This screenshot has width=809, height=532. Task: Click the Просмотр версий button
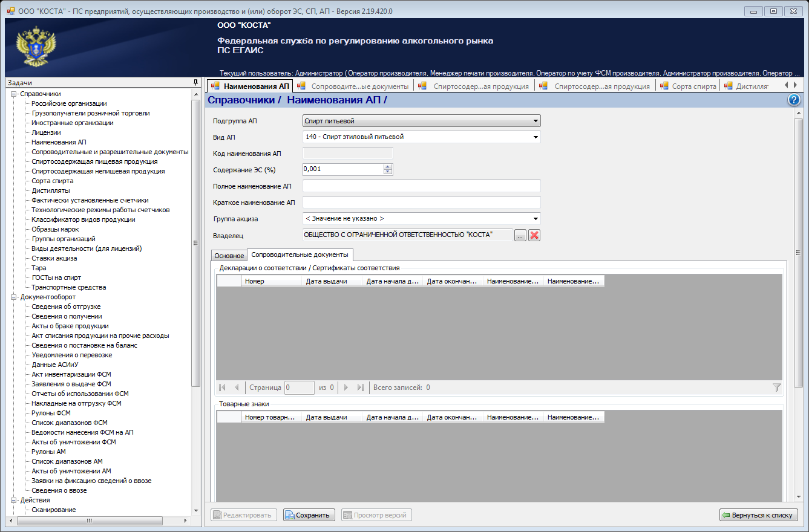[x=376, y=515]
